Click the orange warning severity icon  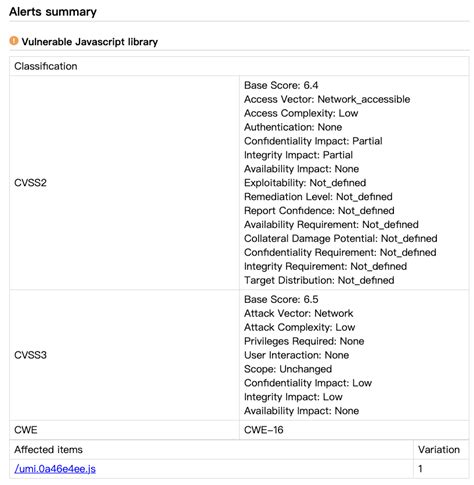coord(14,41)
